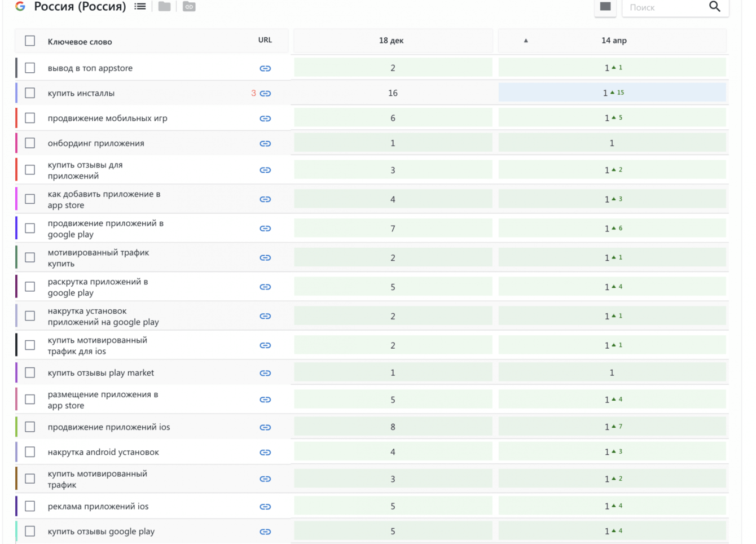
Task: Open URL link for вывод в топ appstore
Action: (x=265, y=68)
